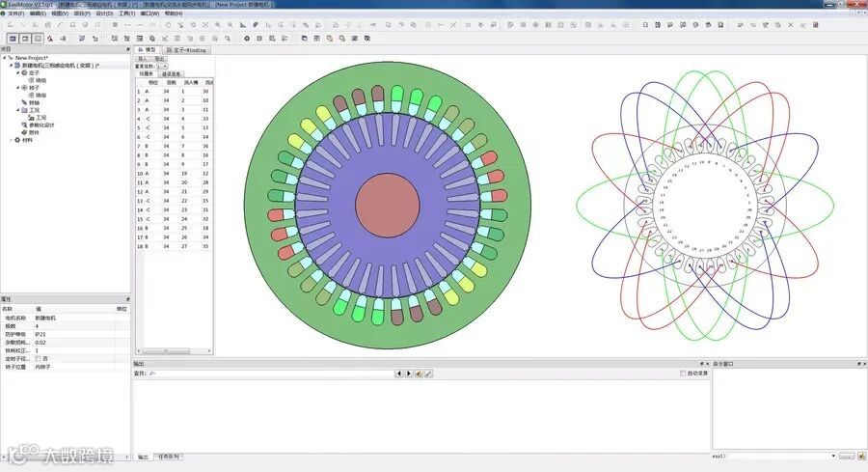Click the previous-match arrow in output search
This screenshot has height=472, width=868.
[x=398, y=374]
